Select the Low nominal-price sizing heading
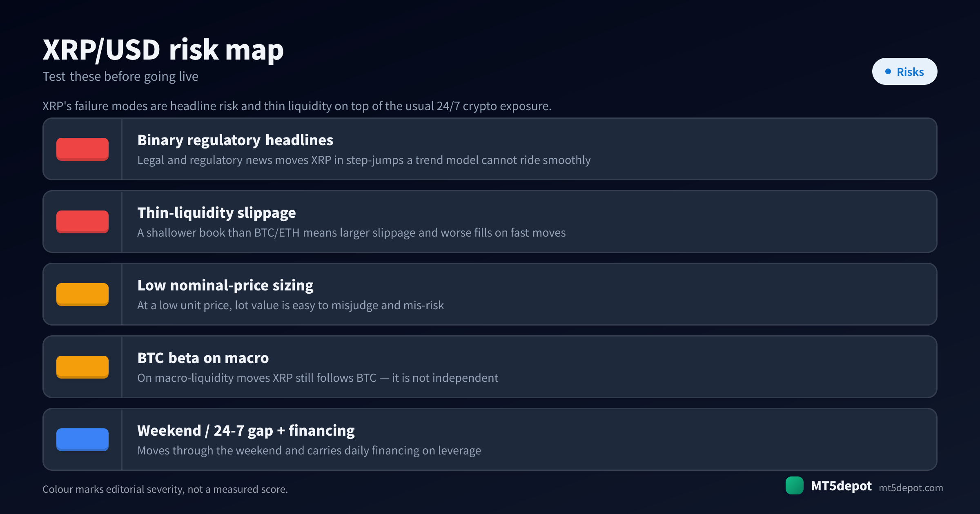Image resolution: width=980 pixels, height=514 pixels. click(x=225, y=286)
